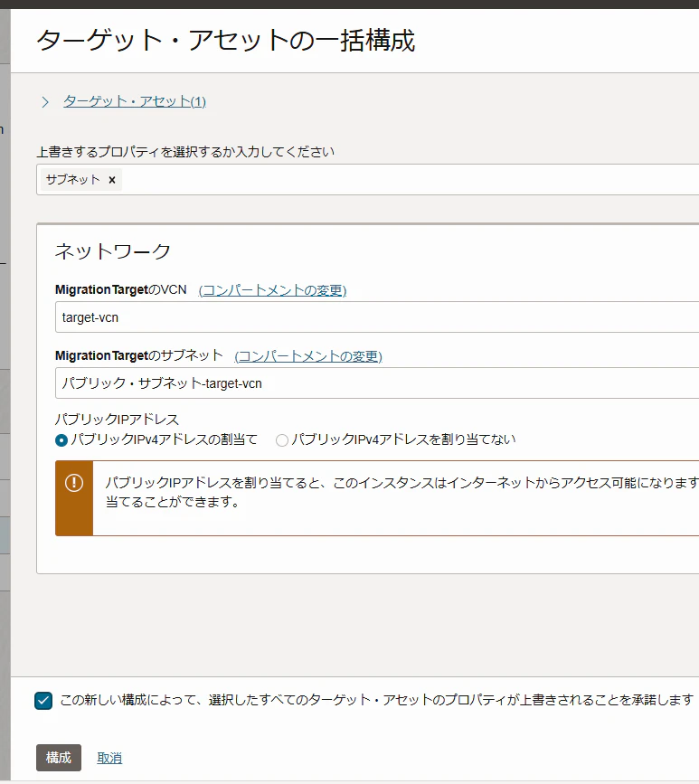Click the パブリックIPアドレス field label
699x784 pixels.
click(117, 419)
